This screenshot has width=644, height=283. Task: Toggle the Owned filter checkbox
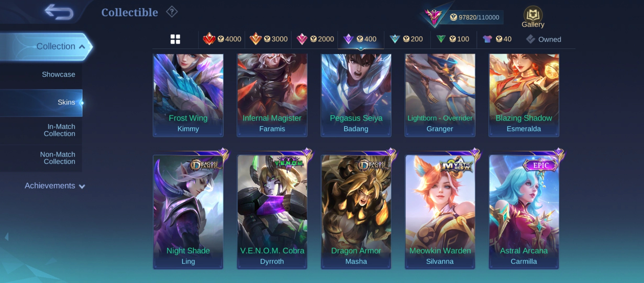coord(544,39)
